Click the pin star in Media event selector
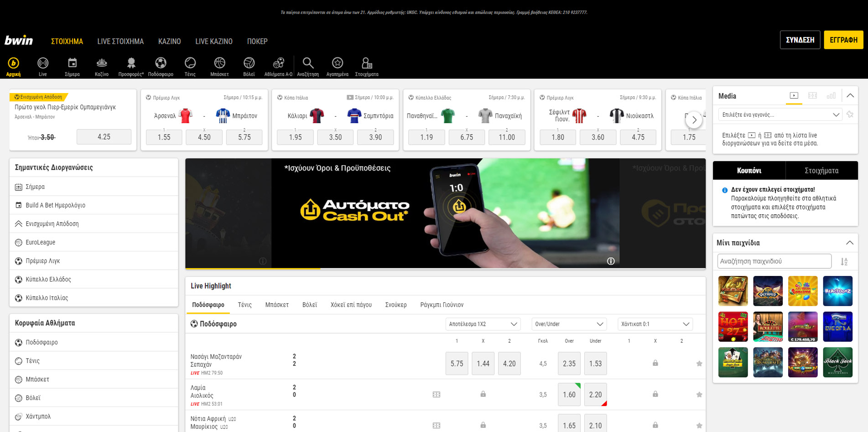Image resolution: width=868 pixels, height=432 pixels. [850, 115]
